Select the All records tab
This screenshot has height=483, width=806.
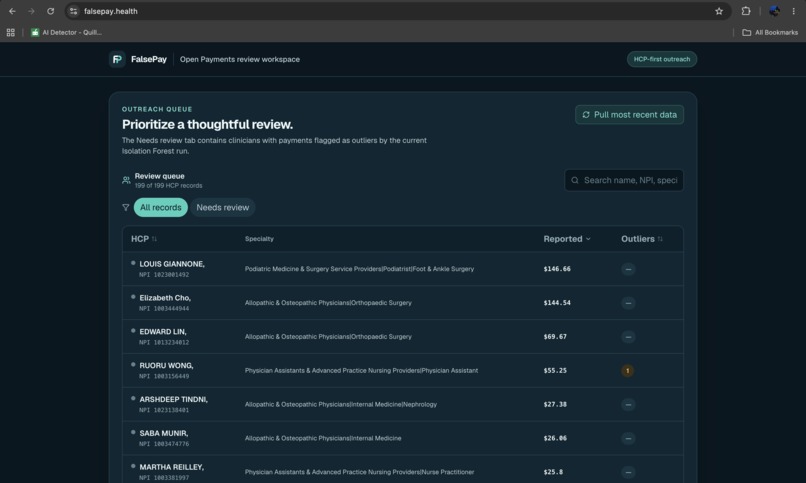pyautogui.click(x=160, y=208)
